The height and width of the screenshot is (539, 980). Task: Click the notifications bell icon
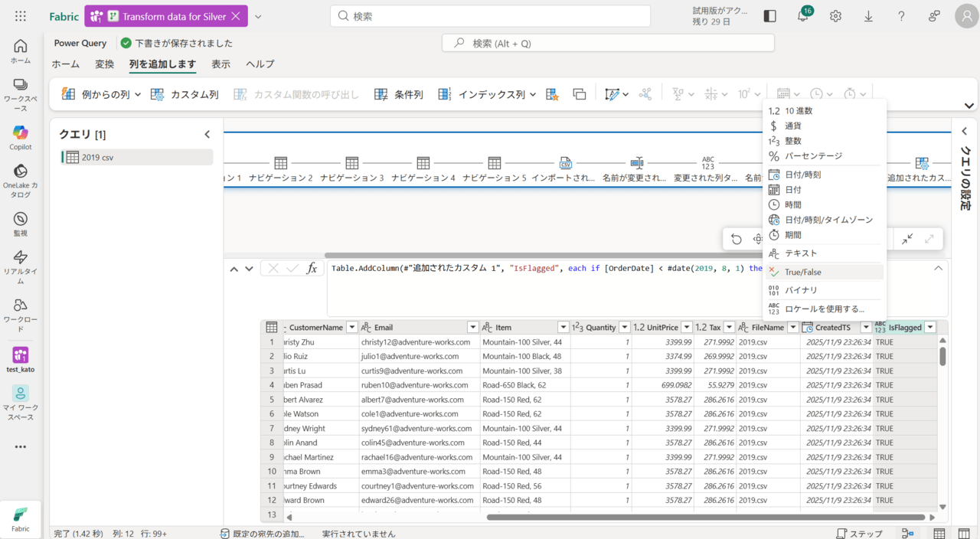click(803, 16)
